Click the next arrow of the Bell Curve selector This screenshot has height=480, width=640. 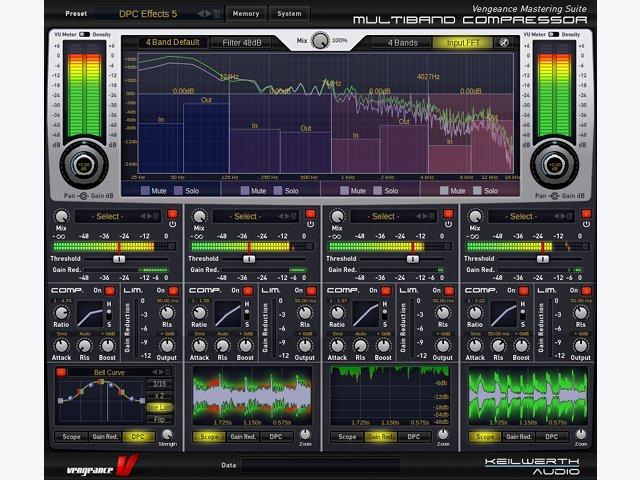coord(162,372)
